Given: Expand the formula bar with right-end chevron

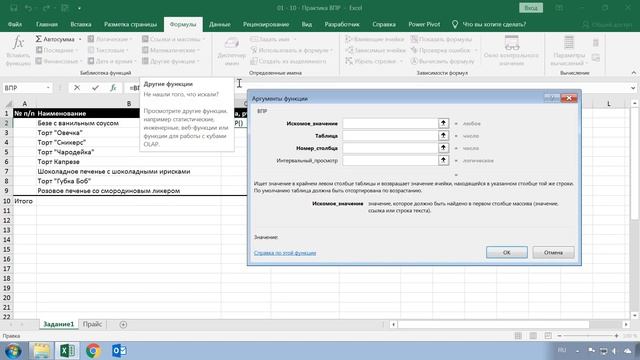Looking at the screenshot, I should pyautogui.click(x=633, y=88).
